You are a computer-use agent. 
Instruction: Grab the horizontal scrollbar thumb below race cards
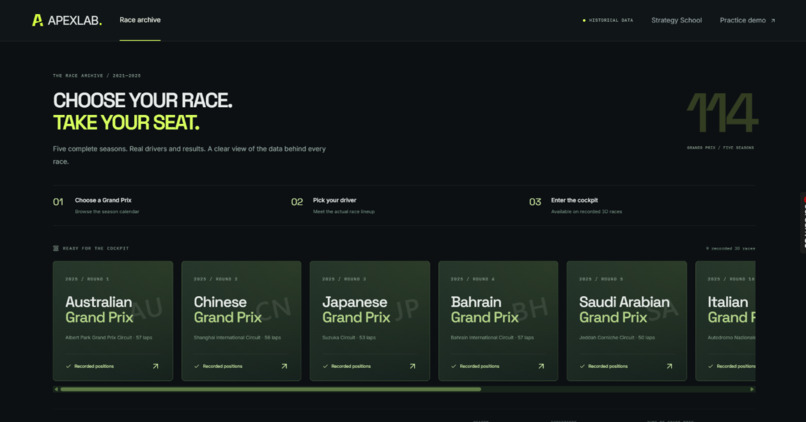[270, 389]
